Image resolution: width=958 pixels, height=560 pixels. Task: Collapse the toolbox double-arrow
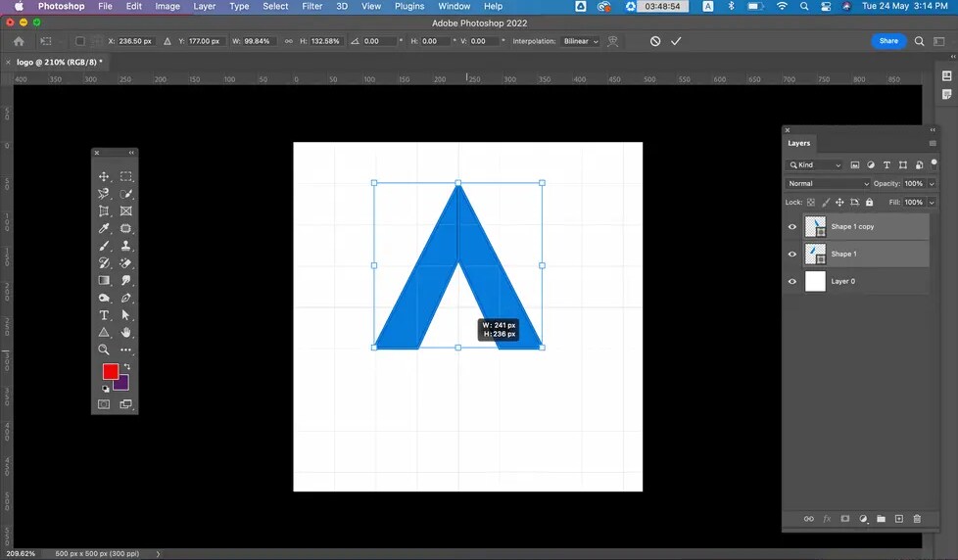point(131,153)
